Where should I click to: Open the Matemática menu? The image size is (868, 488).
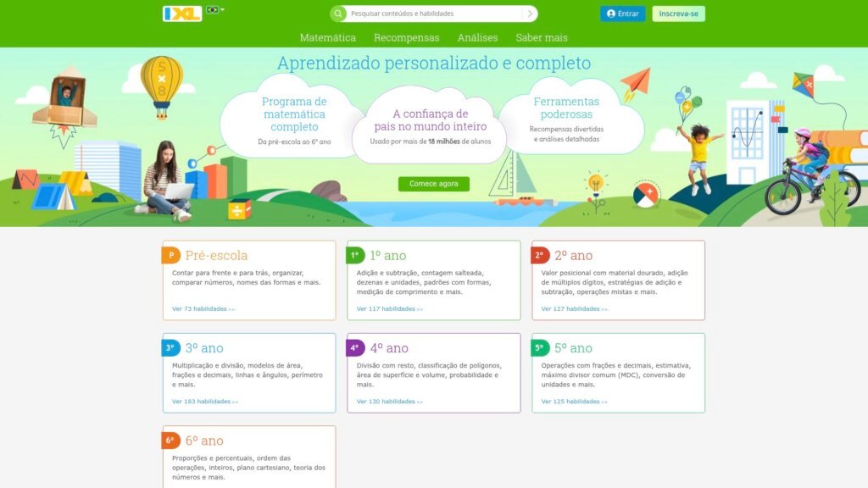tap(328, 37)
